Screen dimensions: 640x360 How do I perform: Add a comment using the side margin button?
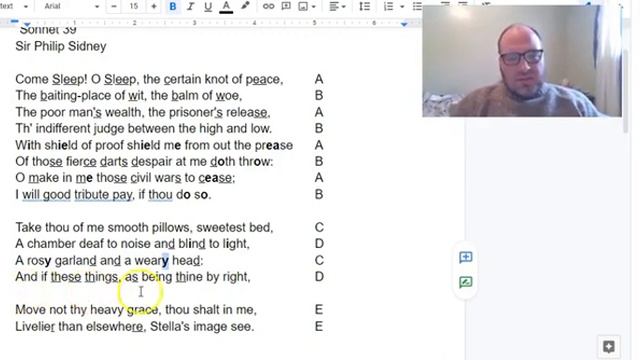coord(465,257)
